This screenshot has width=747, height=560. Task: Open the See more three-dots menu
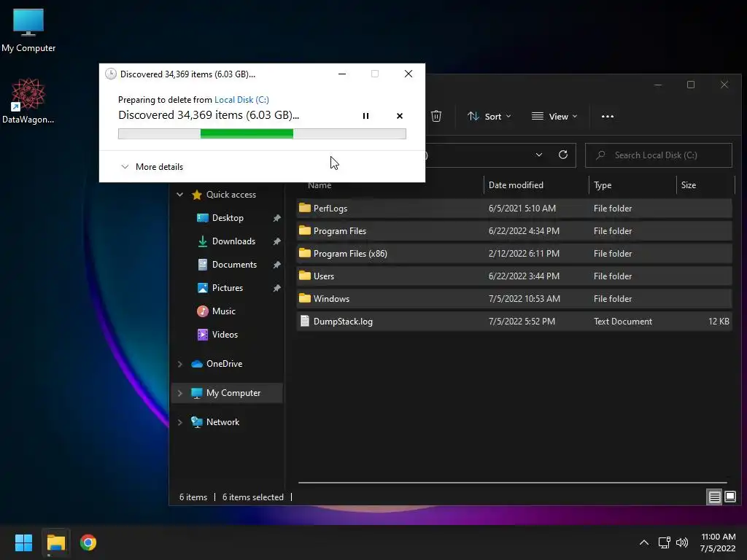coord(608,116)
